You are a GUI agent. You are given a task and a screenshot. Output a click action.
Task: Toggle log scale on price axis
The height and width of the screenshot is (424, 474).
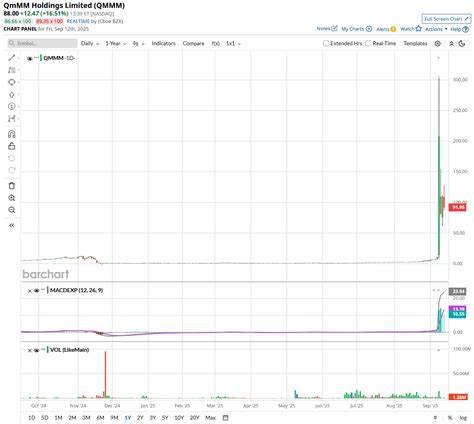(x=463, y=418)
